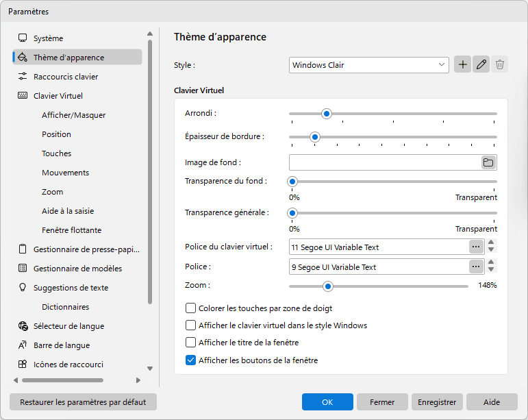The height and width of the screenshot is (420, 528).
Task: Open Aide à la saisie sub-item
Action: pos(68,211)
